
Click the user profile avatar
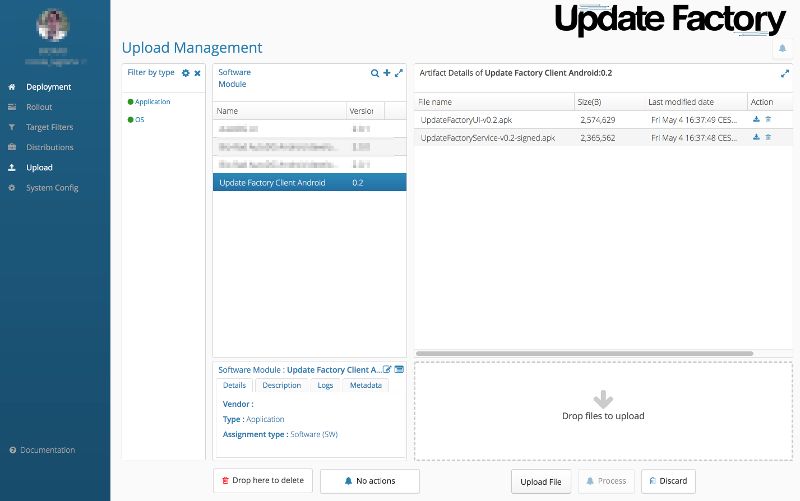[53, 24]
